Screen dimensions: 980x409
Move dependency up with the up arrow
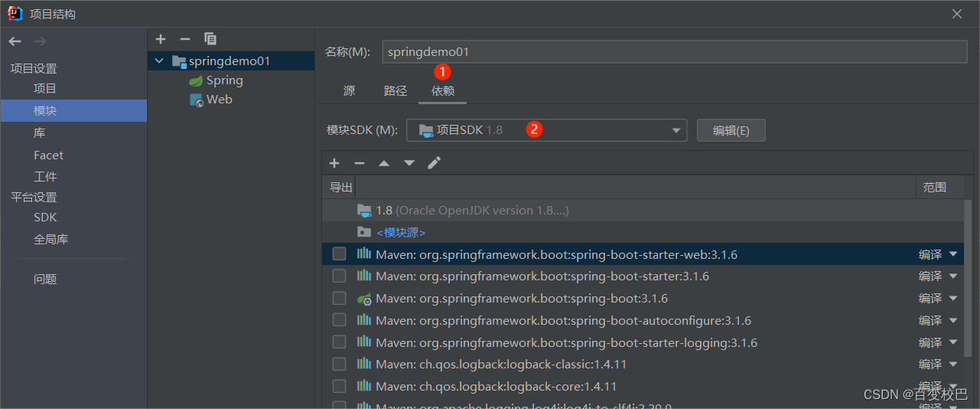pyautogui.click(x=384, y=163)
